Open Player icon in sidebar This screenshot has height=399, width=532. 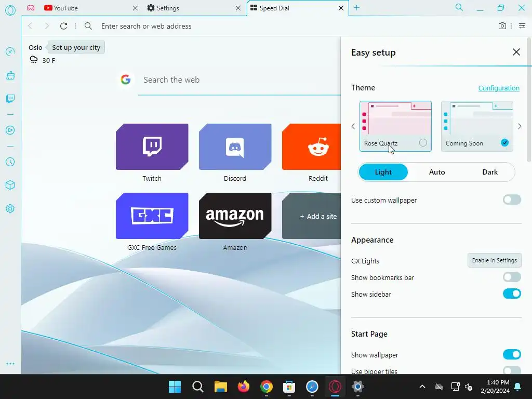pyautogui.click(x=10, y=130)
